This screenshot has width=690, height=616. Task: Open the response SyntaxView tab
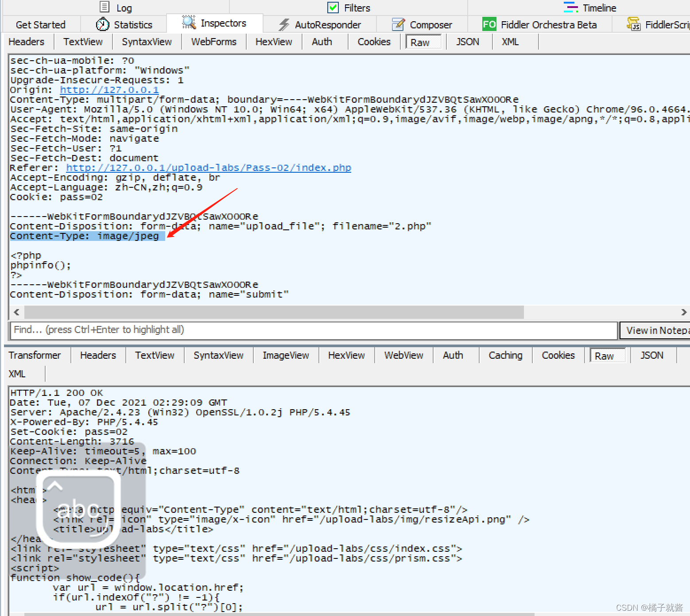click(218, 355)
